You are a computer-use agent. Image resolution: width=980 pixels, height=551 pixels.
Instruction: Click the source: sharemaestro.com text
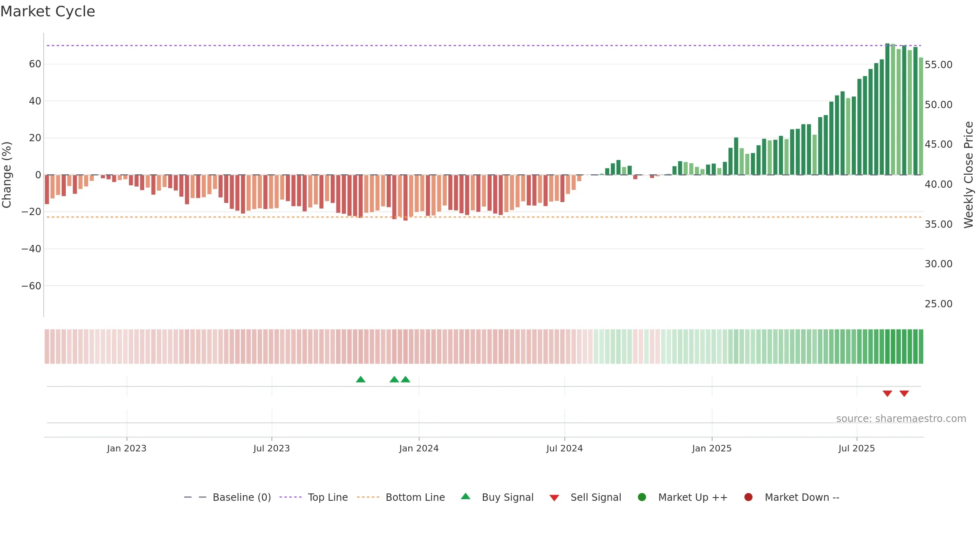901,418
